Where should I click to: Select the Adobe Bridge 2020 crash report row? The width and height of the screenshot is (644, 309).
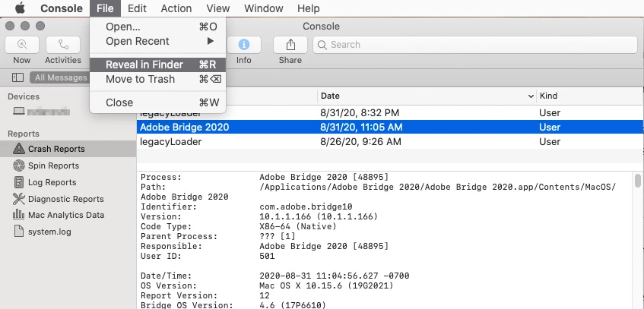[x=390, y=128]
